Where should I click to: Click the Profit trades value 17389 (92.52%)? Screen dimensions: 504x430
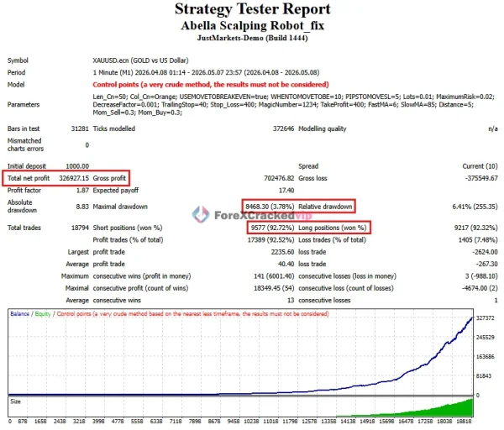pyautogui.click(x=270, y=239)
